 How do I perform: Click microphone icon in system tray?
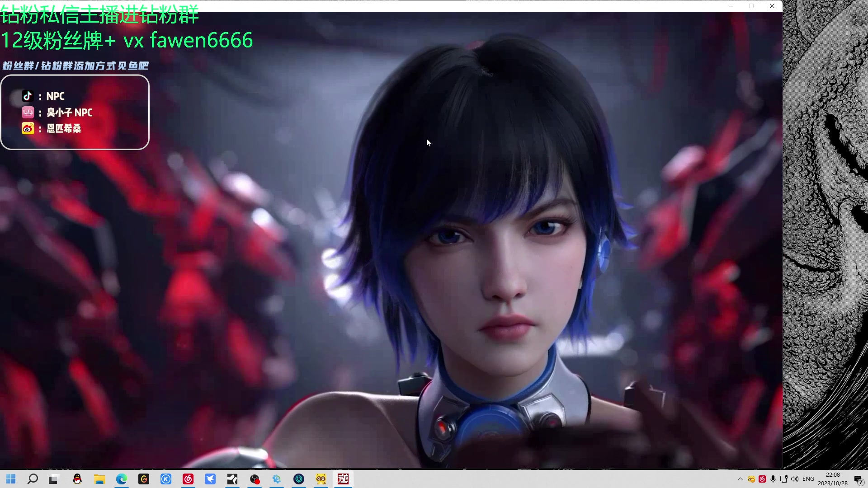773,479
